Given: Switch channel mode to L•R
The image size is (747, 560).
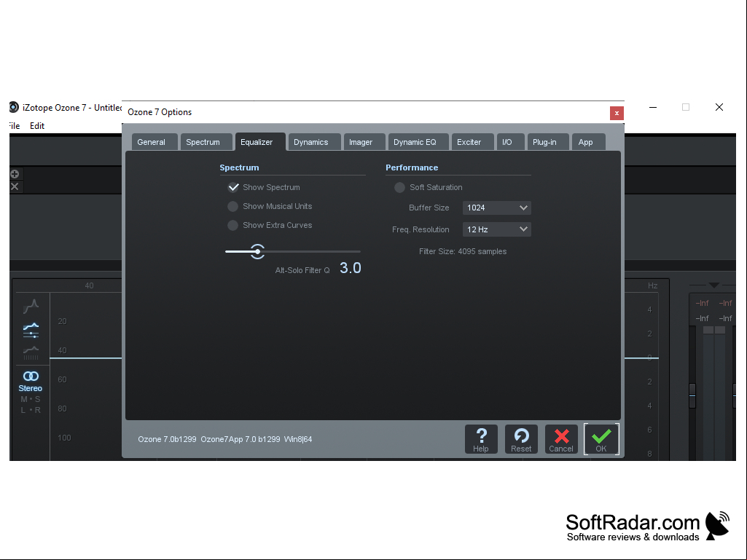Looking at the screenshot, I should pos(31,410).
